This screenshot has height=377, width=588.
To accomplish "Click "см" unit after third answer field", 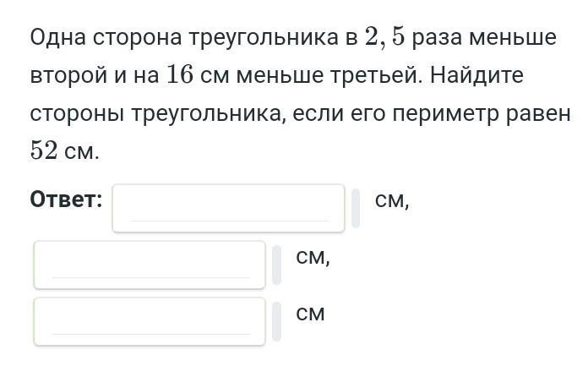I will 310,314.
